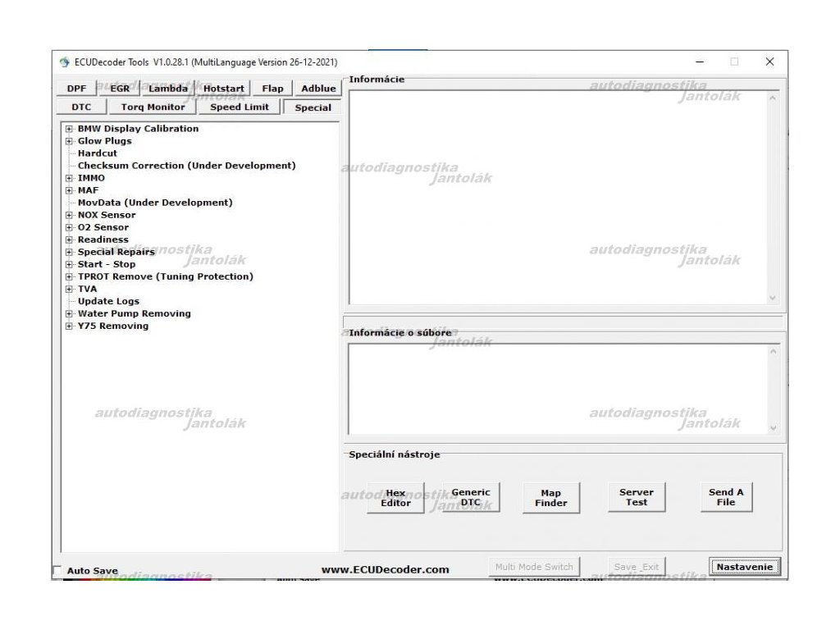Click inside the Informácie o súbore text area
The image size is (840, 630).
tap(558, 388)
